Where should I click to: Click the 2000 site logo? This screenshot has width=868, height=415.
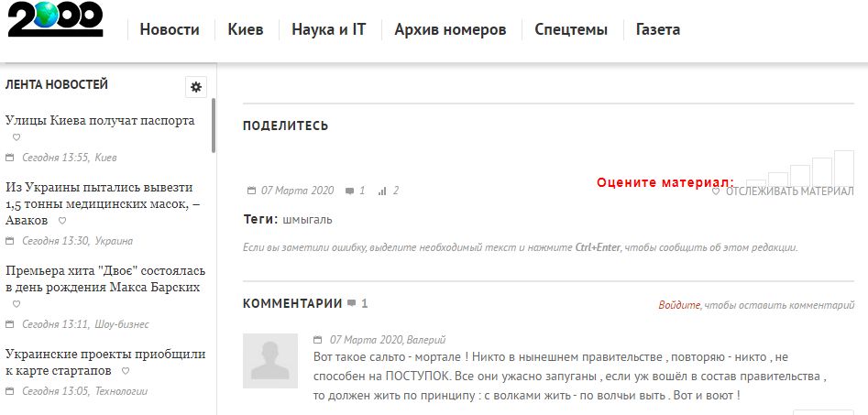(55, 20)
